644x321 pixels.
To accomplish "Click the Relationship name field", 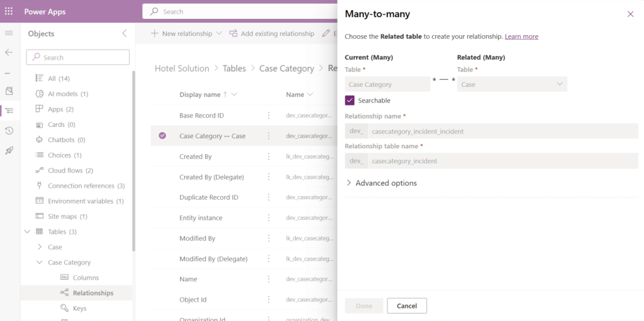I will click(503, 131).
